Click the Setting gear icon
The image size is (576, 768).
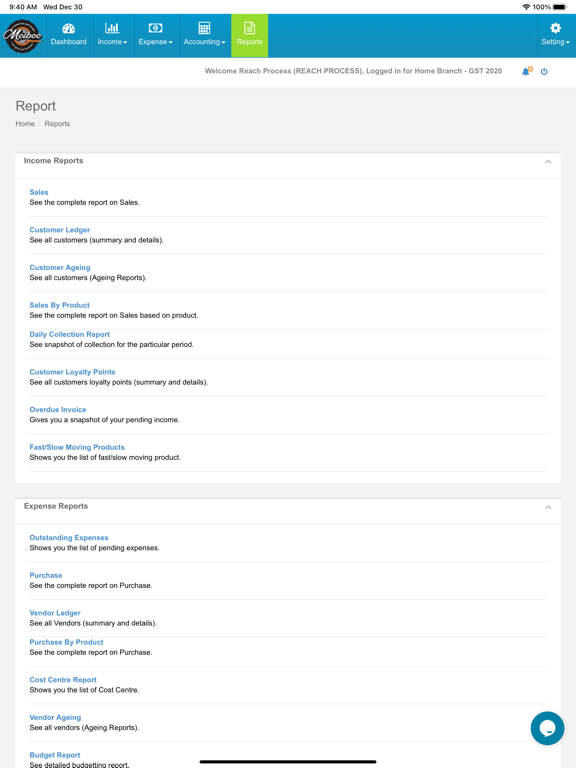pos(555,28)
